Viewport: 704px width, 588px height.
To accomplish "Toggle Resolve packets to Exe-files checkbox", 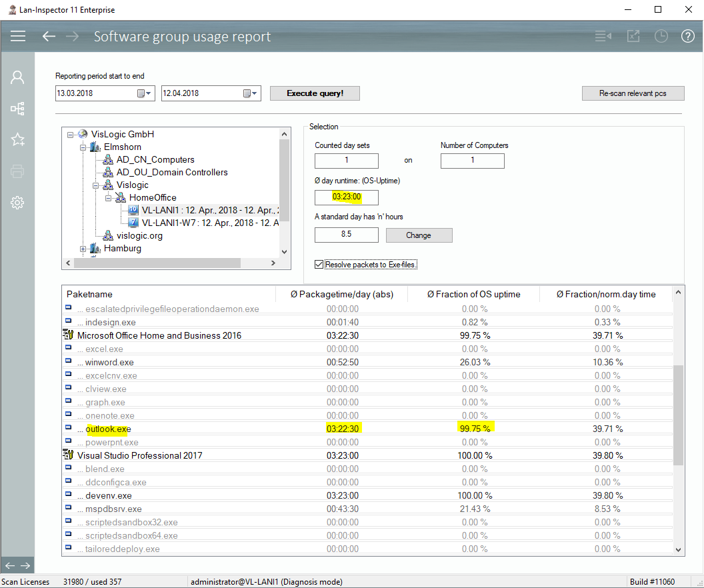I will click(x=319, y=265).
